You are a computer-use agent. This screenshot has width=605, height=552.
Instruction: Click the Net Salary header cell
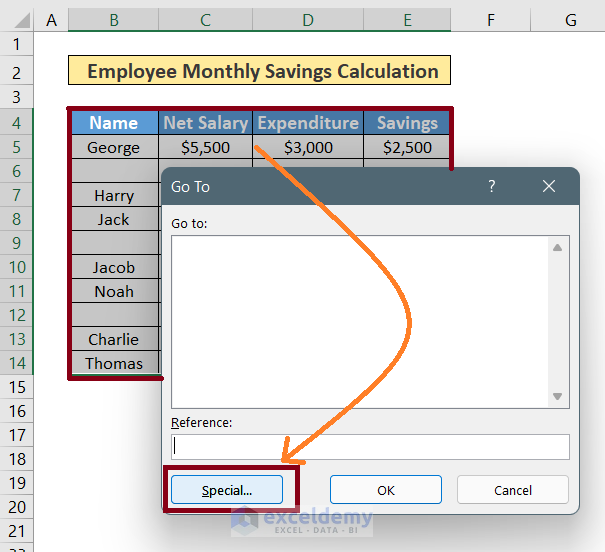coord(205,123)
